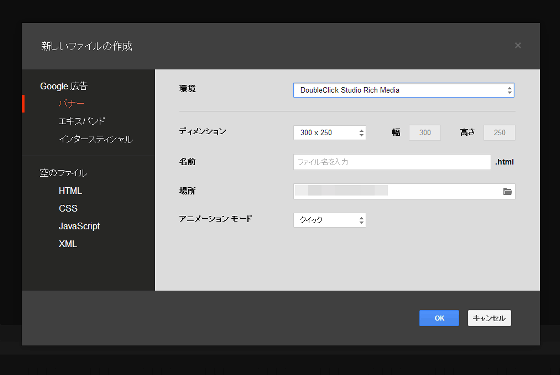Click the height field showing 250
Screen dimensions: 560x375
pyautogui.click(x=499, y=132)
